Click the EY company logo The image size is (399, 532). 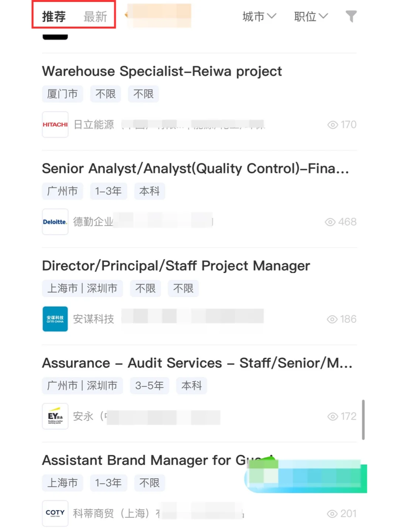click(x=55, y=416)
